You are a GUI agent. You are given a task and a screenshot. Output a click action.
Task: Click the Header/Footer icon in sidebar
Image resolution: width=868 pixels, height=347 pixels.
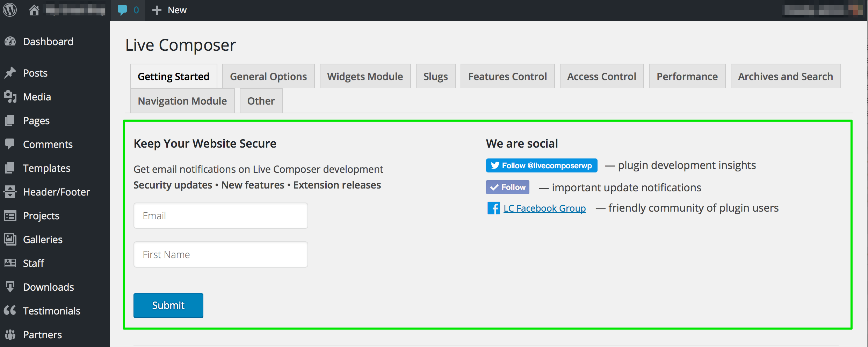10,192
